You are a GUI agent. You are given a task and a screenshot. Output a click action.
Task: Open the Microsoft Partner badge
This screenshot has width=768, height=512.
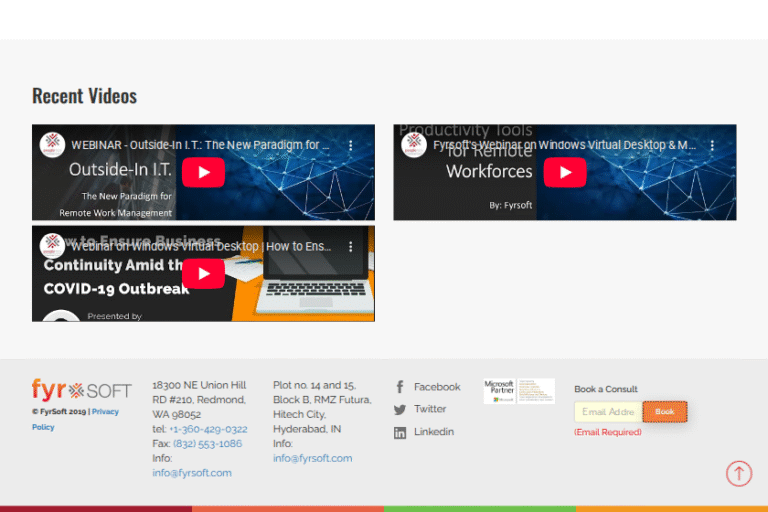click(x=518, y=391)
